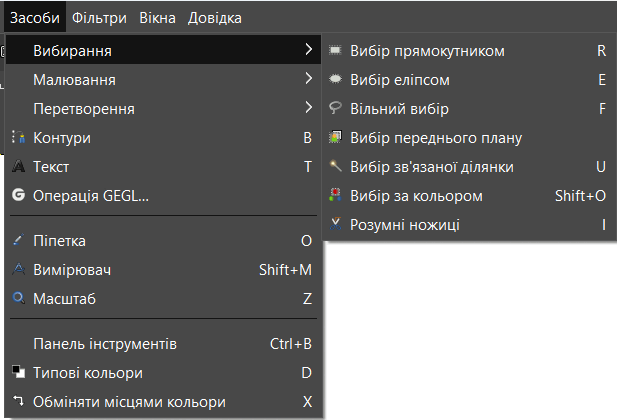This screenshot has width=617, height=420.
Task: Click the foreground select icon
Action: click(335, 137)
